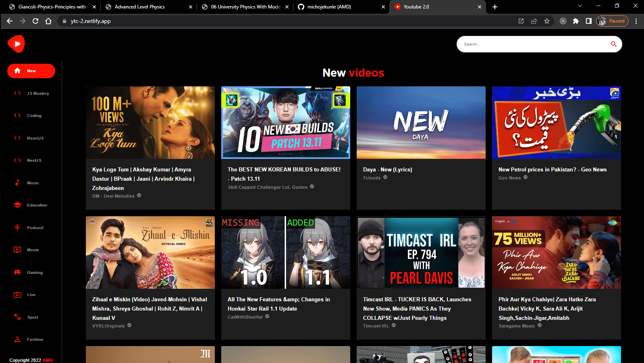
Task: Select ReactJS category in sidebar
Action: point(31,138)
